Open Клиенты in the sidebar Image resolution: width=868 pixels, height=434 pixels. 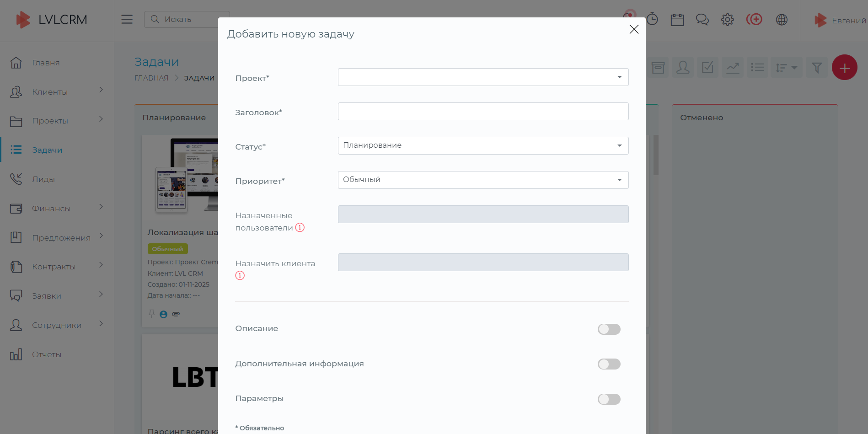[50, 92]
